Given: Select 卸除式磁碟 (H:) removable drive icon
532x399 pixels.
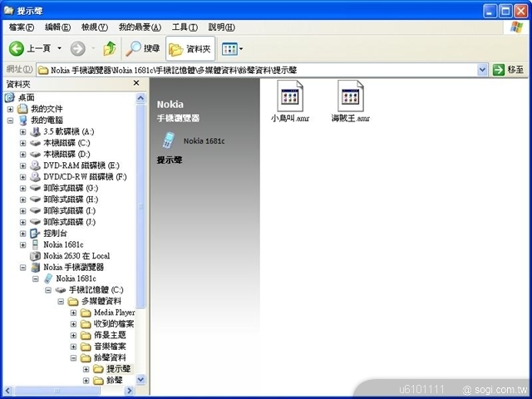Looking at the screenshot, I should coord(35,199).
